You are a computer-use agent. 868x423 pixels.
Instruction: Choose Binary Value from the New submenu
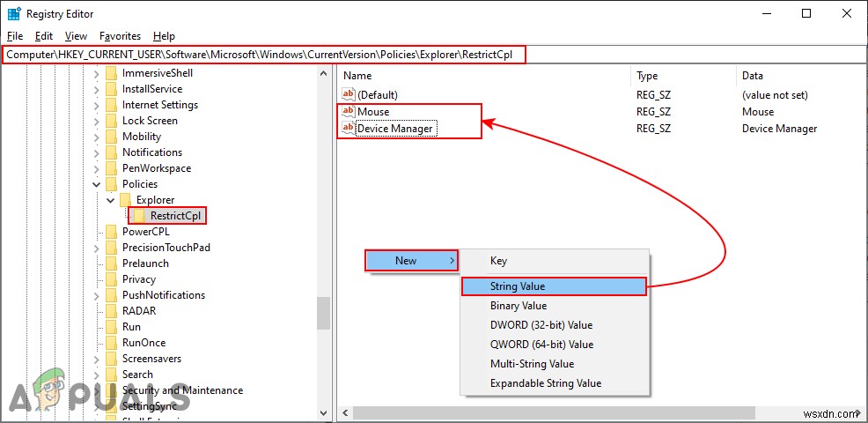[x=554, y=306]
